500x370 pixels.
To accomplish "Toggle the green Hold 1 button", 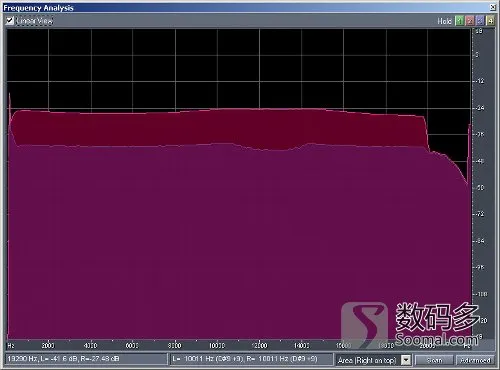I will pyautogui.click(x=460, y=21).
